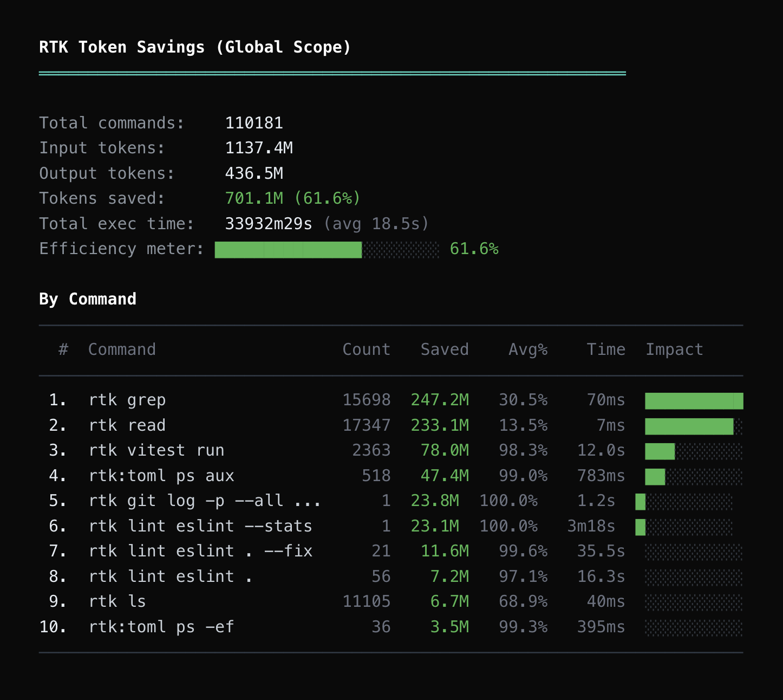Click the Total exec time 33932m29s
The height and width of the screenshot is (700, 783).
(x=269, y=224)
